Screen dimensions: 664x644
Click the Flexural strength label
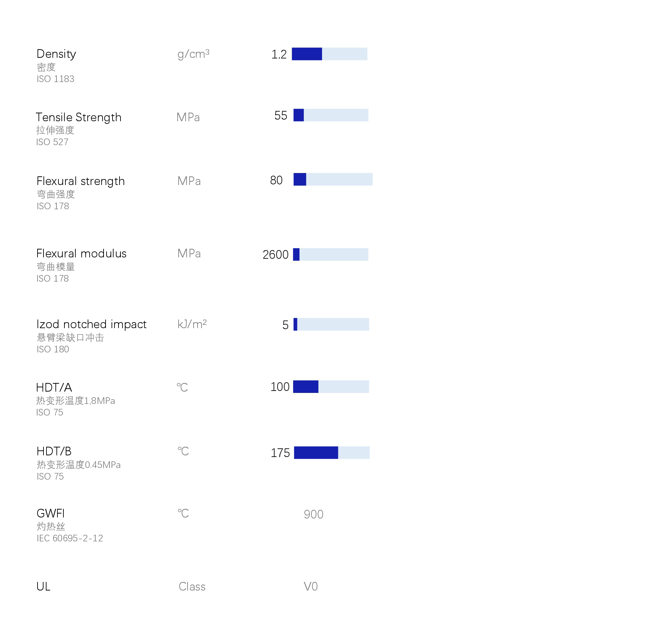(x=81, y=181)
